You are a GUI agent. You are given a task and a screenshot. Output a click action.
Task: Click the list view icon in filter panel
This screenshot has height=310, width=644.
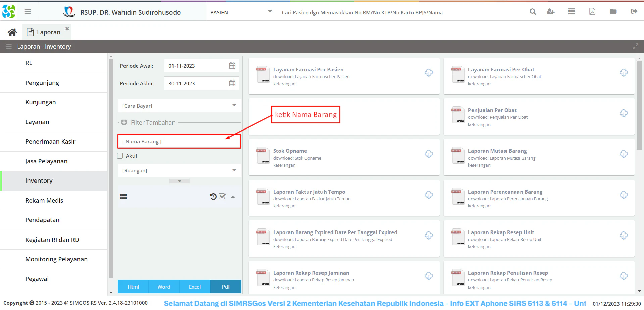(x=123, y=197)
